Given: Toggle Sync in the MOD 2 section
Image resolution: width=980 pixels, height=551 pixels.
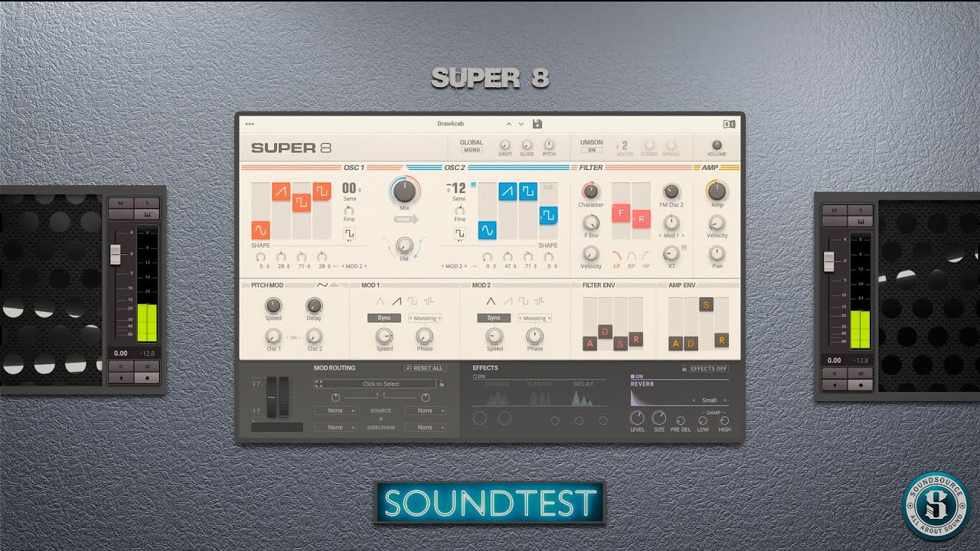Looking at the screenshot, I should coord(494,318).
